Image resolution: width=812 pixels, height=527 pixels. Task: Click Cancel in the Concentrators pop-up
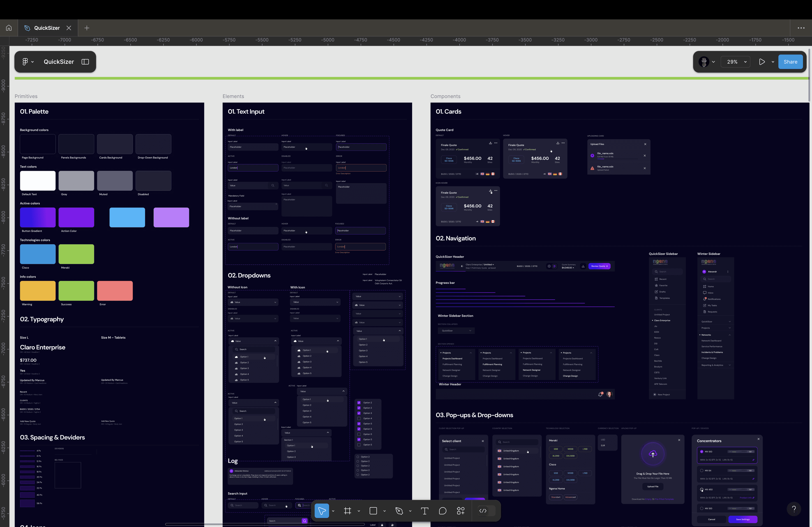(x=711, y=520)
